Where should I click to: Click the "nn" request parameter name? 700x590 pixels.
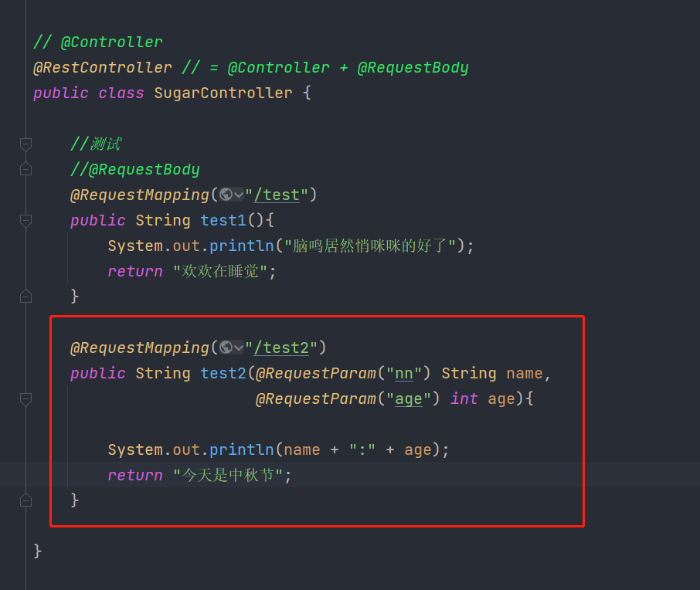pos(404,374)
